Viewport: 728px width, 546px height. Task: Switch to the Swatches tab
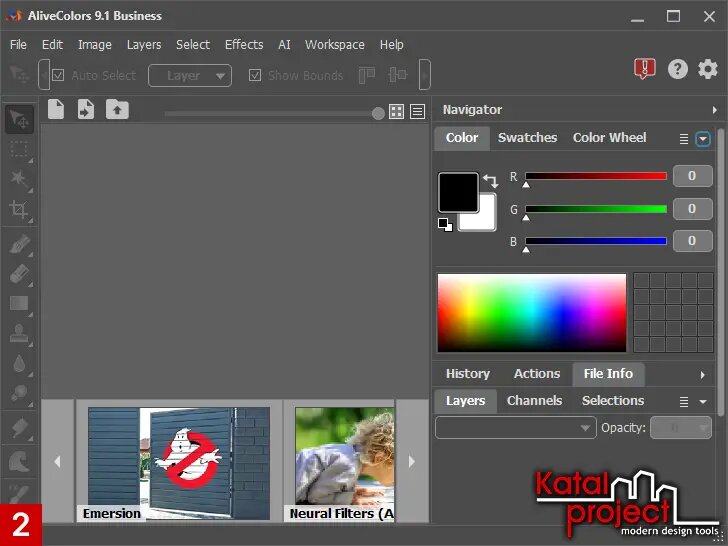tap(527, 138)
